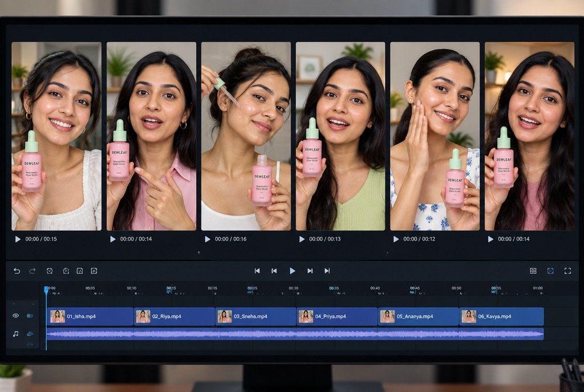The width and height of the screenshot is (584, 392).
Task: Play the fourth preview clip at 00:00 / 00:13
Action: click(x=302, y=239)
